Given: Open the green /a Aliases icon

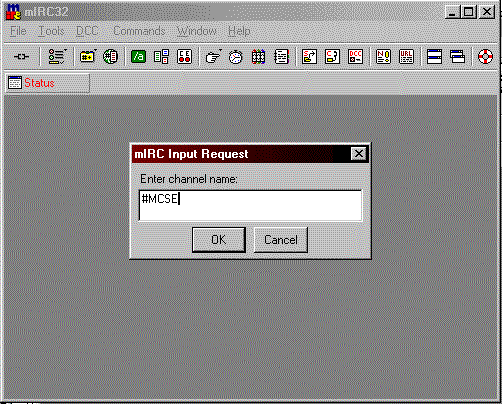Looking at the screenshot, I should click(x=138, y=57).
